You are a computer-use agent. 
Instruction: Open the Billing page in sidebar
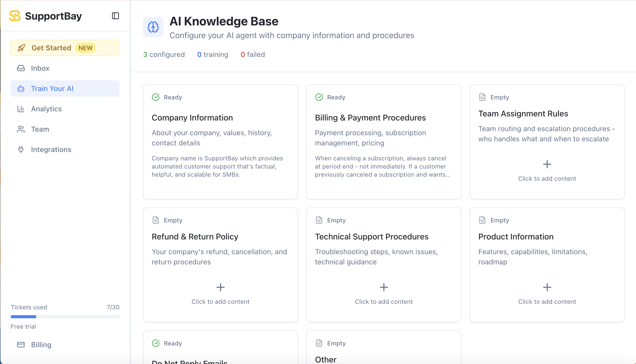click(x=65, y=345)
